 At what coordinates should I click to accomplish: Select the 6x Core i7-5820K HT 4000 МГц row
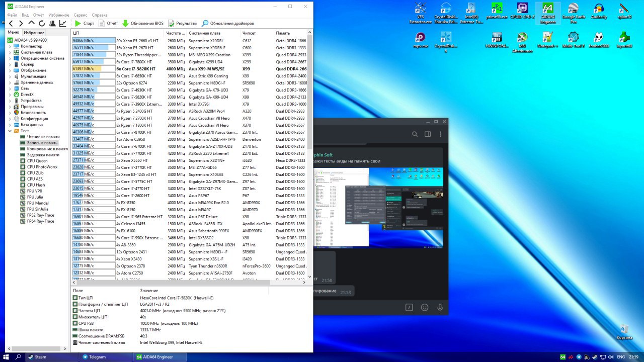pos(189,69)
